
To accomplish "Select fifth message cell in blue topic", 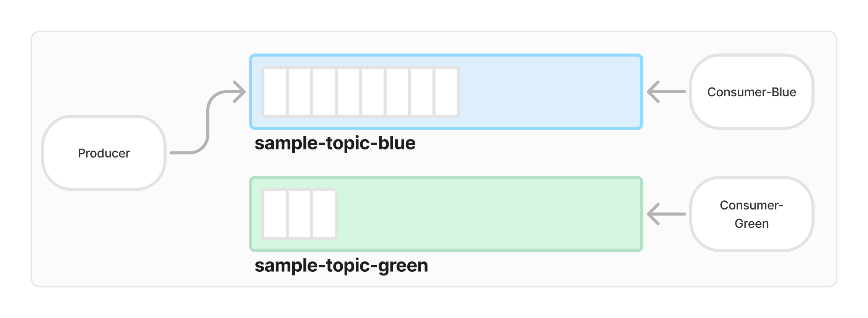I will tap(372, 92).
